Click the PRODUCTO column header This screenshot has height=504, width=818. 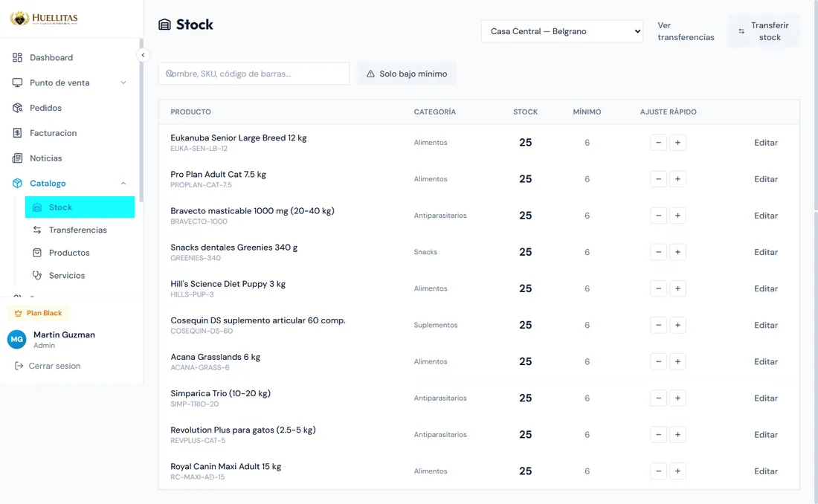190,112
